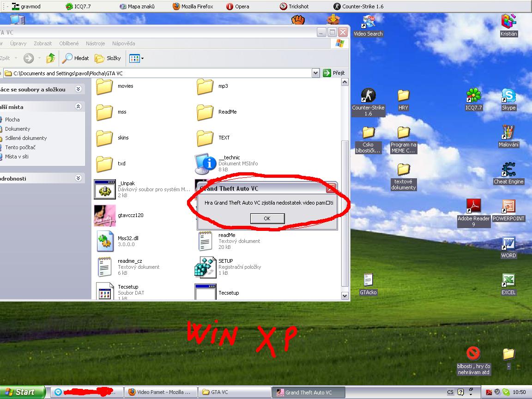Open the Cheat Engine desktop shortcut

(508, 173)
